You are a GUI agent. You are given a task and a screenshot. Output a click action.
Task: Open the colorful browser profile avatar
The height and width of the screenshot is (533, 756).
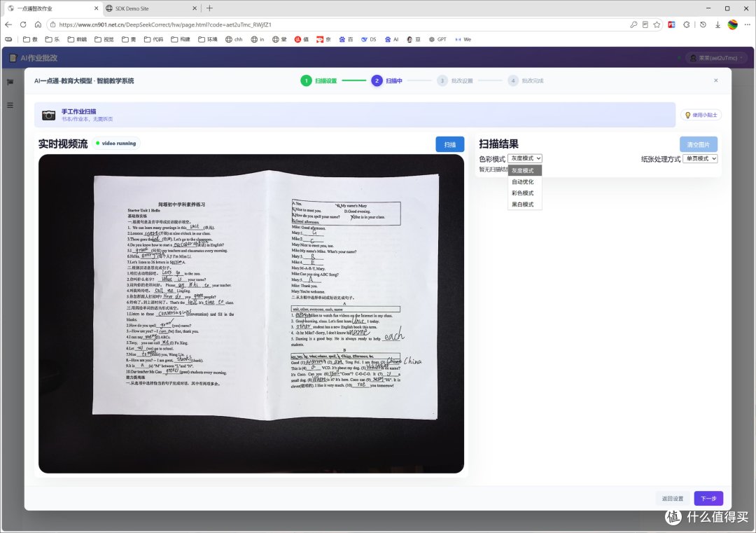pyautogui.click(x=732, y=25)
